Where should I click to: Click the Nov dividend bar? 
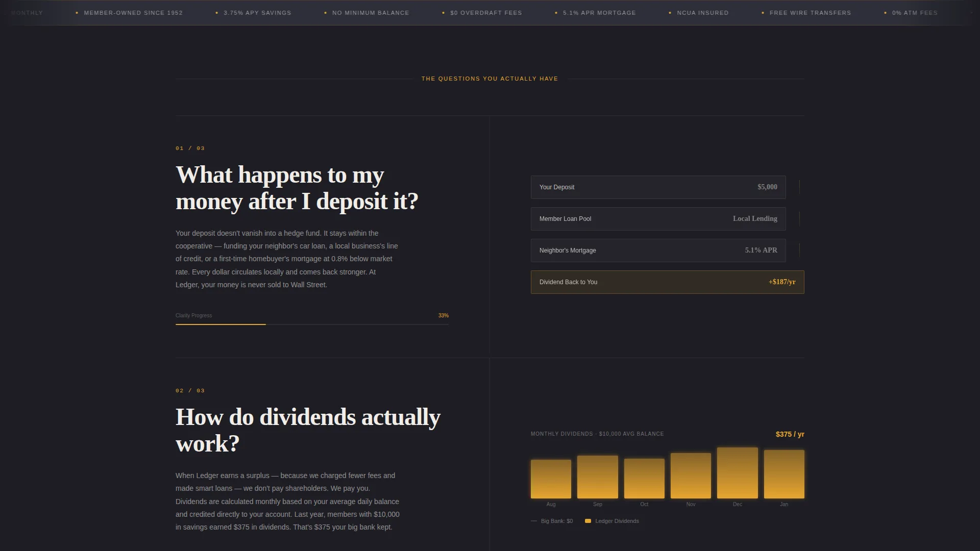tap(691, 475)
